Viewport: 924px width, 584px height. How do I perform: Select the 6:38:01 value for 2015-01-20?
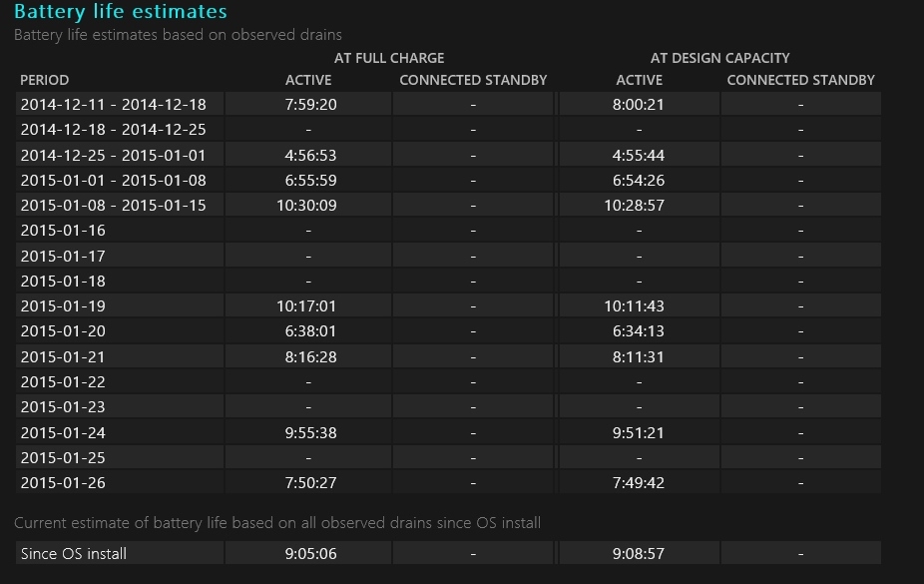(308, 331)
